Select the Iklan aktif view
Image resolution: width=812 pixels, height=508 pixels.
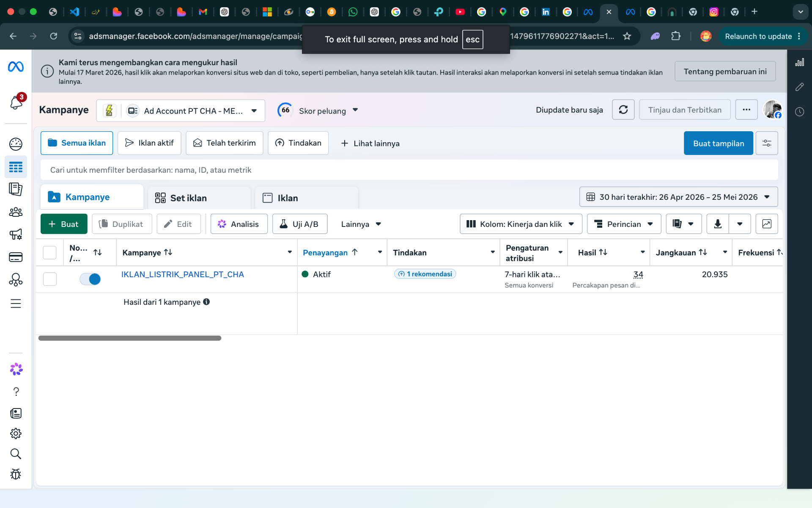(x=149, y=143)
